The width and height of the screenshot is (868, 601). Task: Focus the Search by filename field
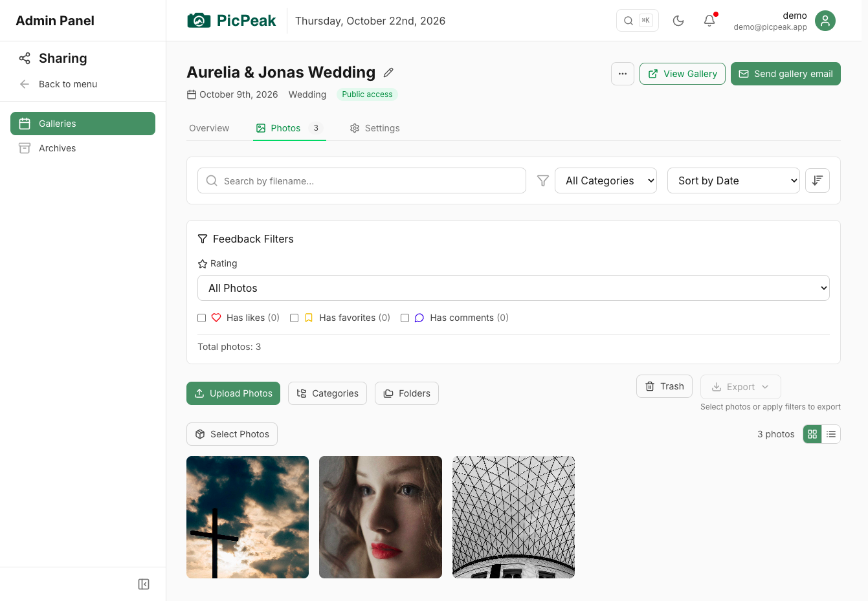362,180
